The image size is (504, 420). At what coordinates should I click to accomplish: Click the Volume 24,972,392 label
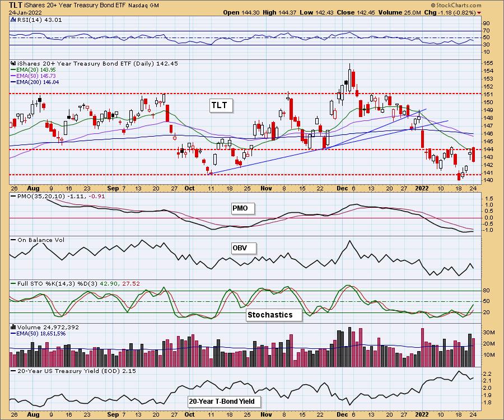pyautogui.click(x=48, y=327)
